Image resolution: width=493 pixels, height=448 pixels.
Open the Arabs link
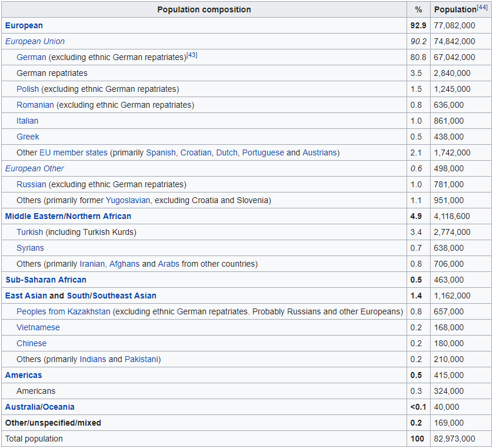point(168,264)
